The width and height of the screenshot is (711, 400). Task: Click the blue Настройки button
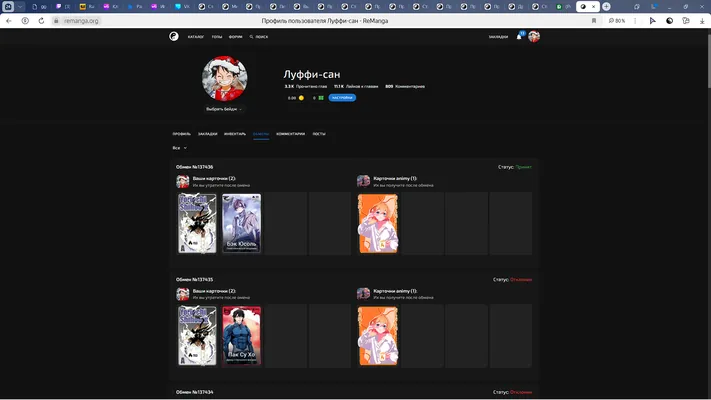point(342,98)
